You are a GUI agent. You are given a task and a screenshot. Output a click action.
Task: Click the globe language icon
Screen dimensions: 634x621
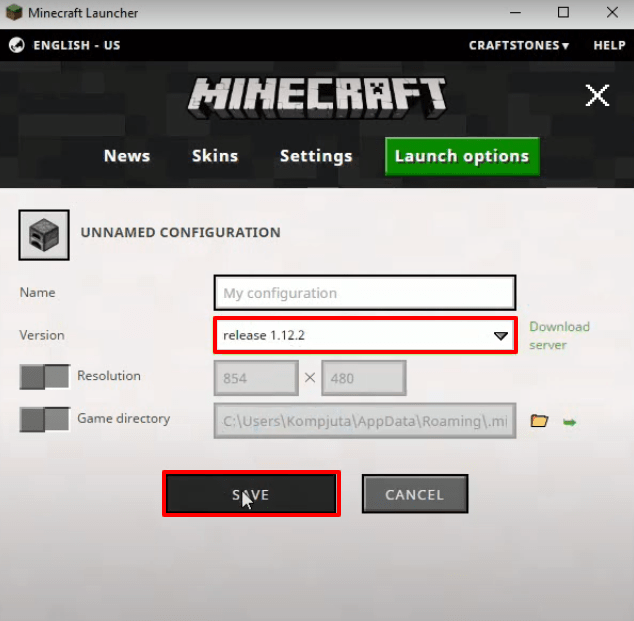[17, 45]
